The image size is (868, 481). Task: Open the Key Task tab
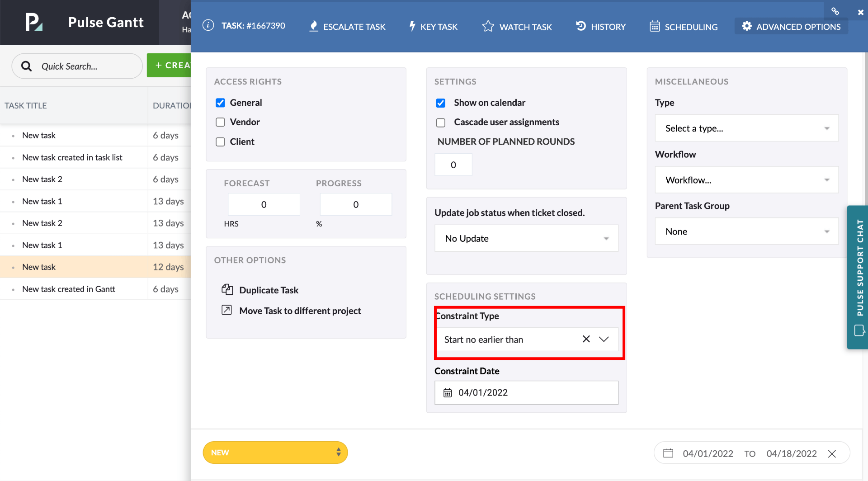pyautogui.click(x=433, y=27)
